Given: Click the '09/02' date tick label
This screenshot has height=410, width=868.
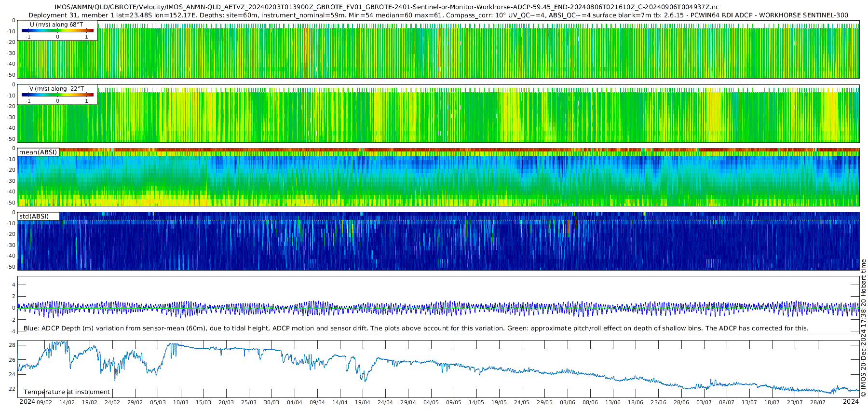Looking at the screenshot, I should click(x=44, y=402).
